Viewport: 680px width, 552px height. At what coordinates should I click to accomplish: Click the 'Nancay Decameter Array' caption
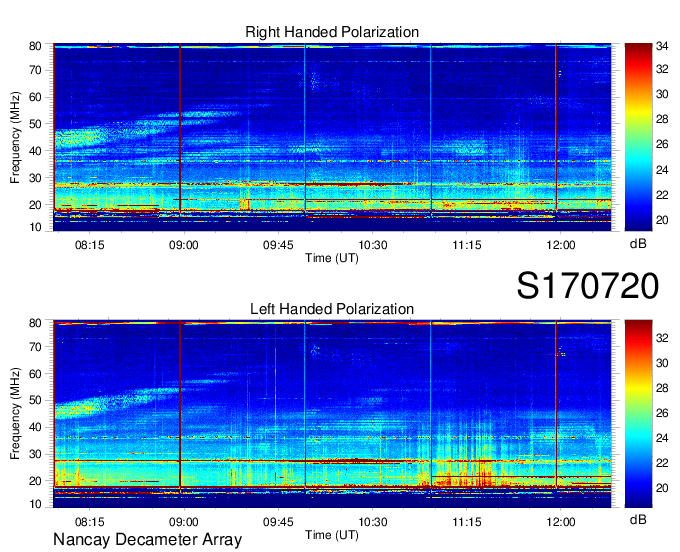coord(147,540)
